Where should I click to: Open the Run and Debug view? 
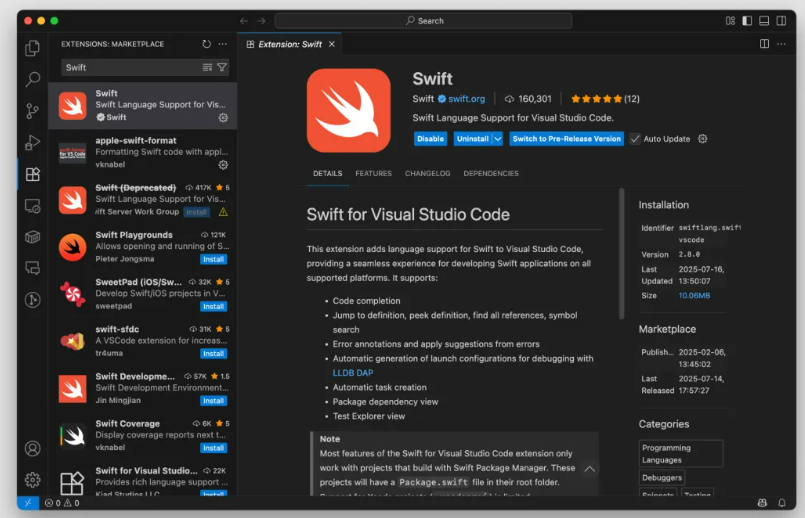click(x=32, y=142)
